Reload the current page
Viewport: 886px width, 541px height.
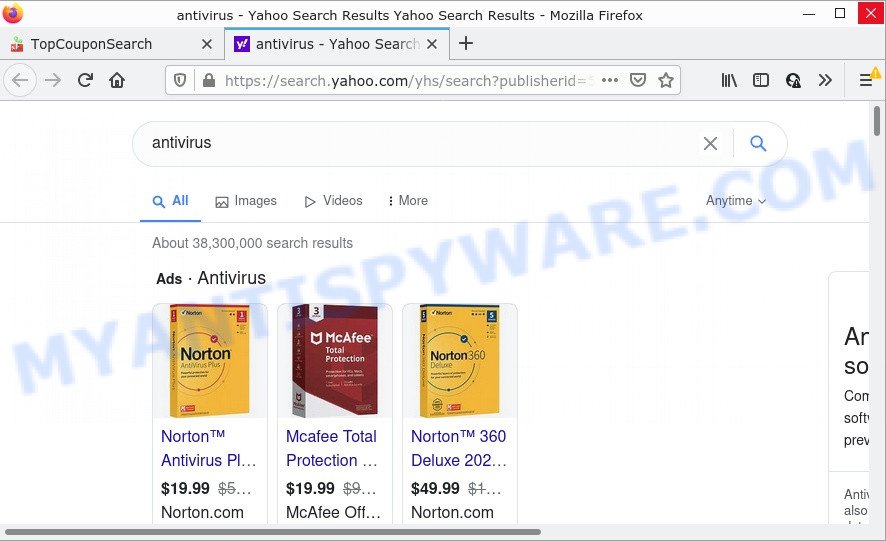coord(85,80)
